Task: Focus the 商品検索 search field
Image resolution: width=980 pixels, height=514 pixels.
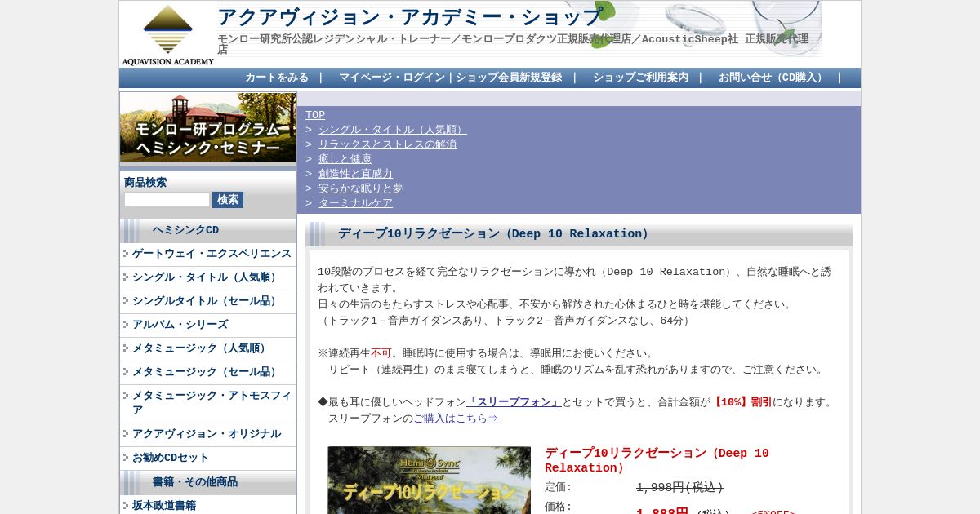Action: tap(167, 199)
